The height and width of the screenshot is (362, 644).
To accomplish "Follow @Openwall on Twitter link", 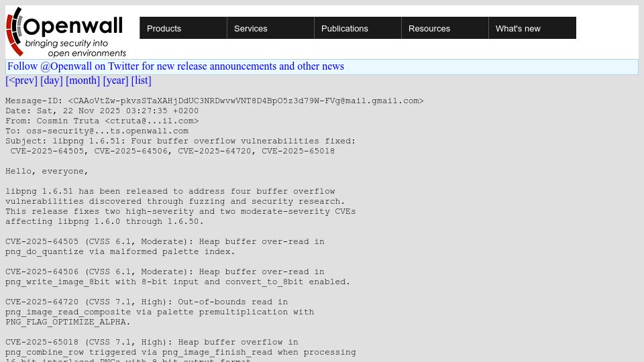I will click(175, 66).
